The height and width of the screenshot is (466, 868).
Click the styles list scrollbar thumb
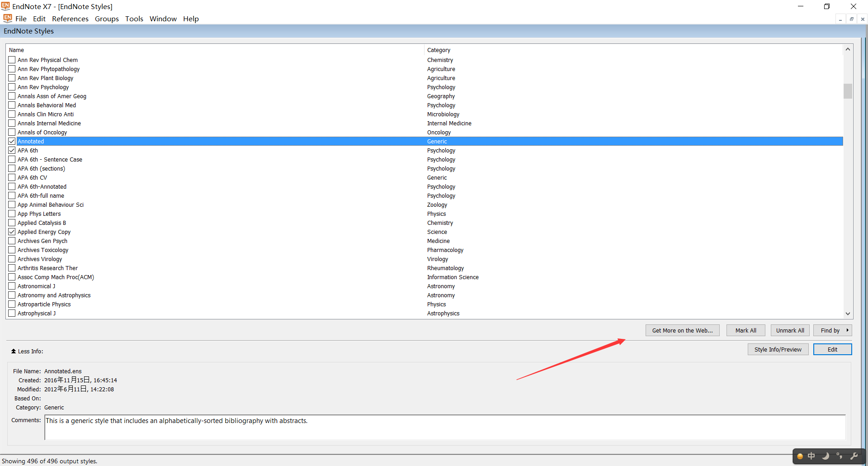pyautogui.click(x=848, y=91)
